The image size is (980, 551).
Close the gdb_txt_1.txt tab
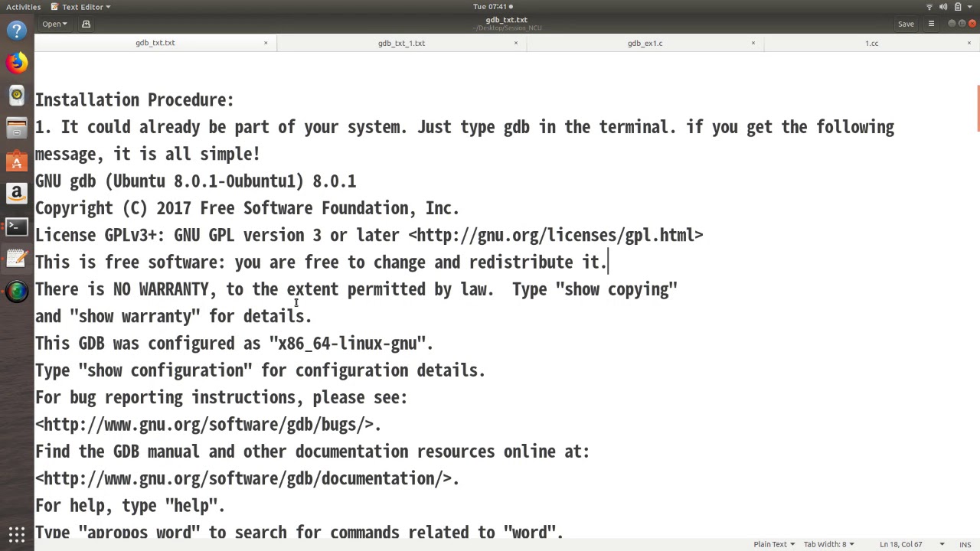coord(515,43)
